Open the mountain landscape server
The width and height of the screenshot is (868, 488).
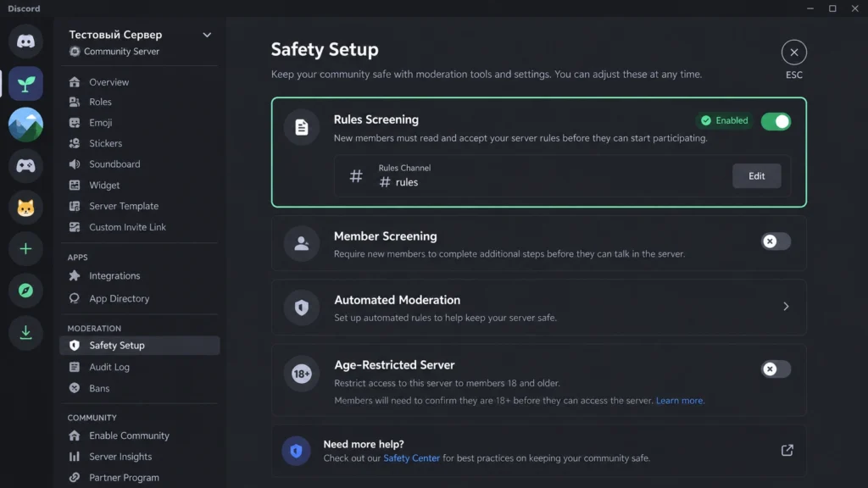pos(25,125)
